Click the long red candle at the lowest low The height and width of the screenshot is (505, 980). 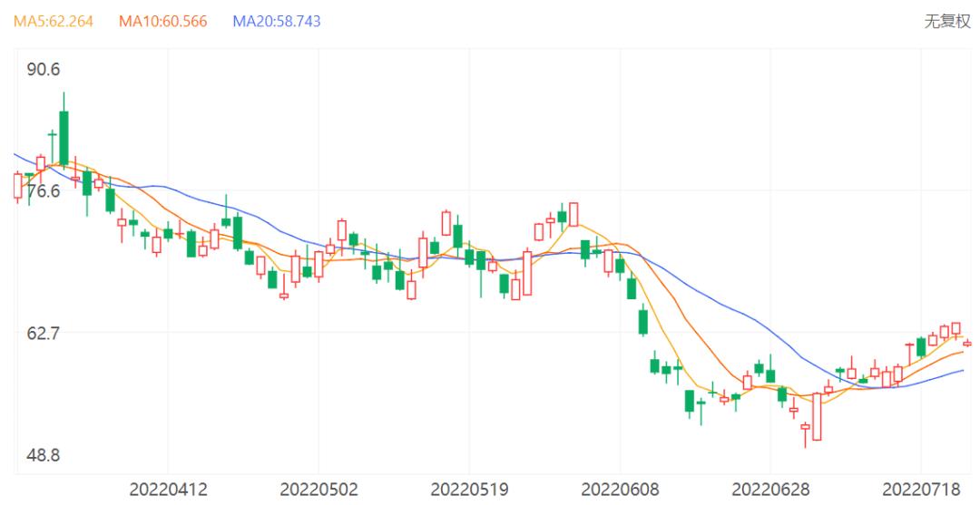817,416
